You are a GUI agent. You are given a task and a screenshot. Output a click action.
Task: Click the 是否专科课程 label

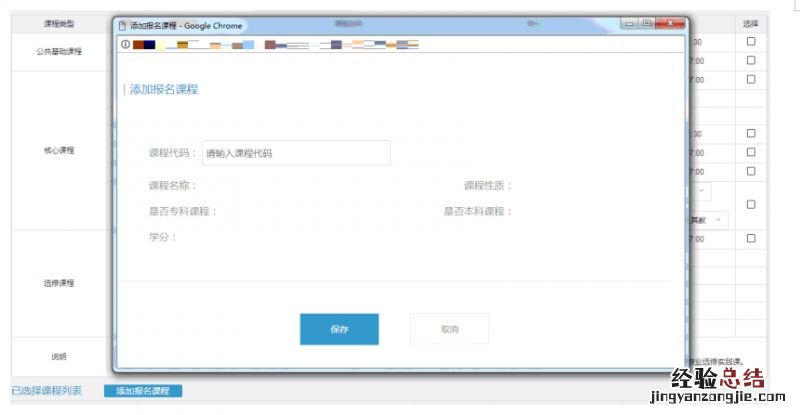click(183, 211)
